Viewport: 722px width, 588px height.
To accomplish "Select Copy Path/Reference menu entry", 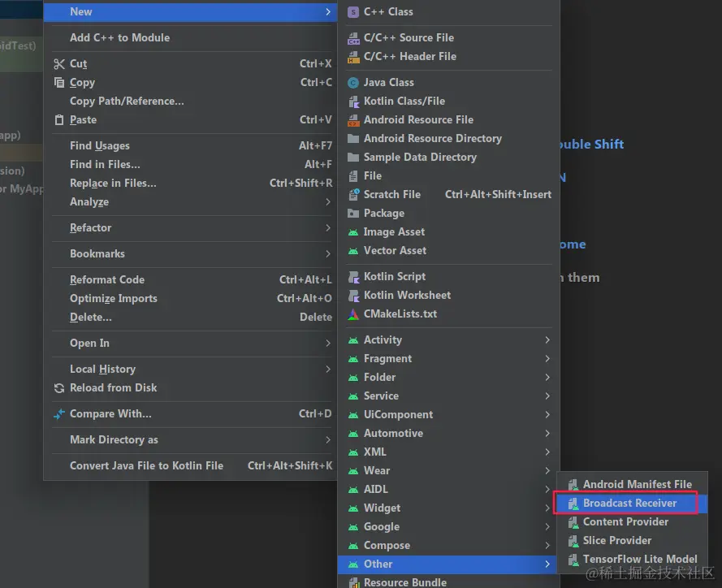I will click(191, 102).
